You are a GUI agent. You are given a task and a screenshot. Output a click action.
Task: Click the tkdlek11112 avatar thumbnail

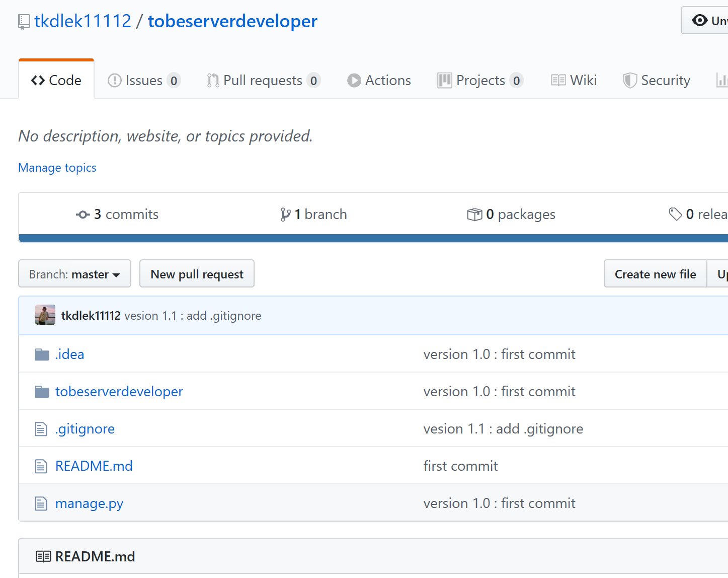(x=45, y=315)
